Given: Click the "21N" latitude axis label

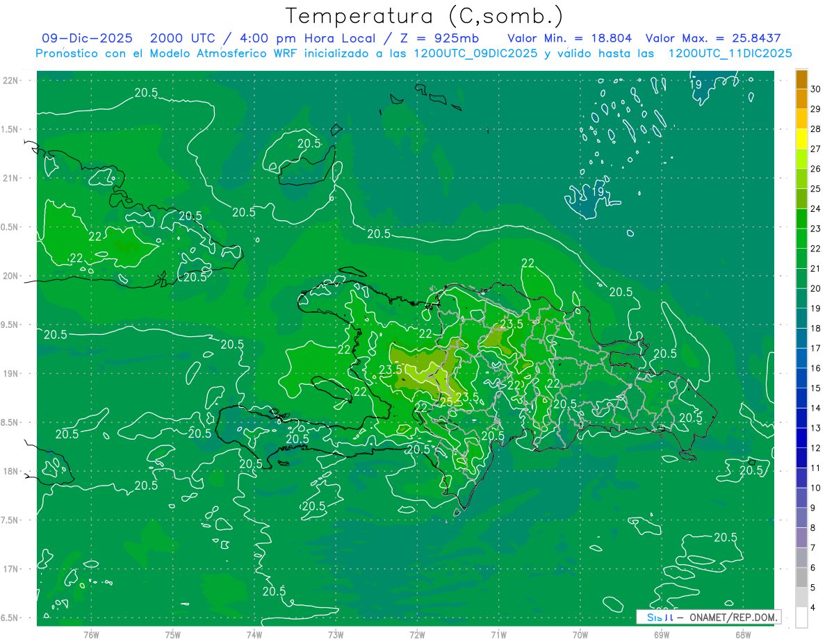Looking at the screenshot, I should (12, 178).
